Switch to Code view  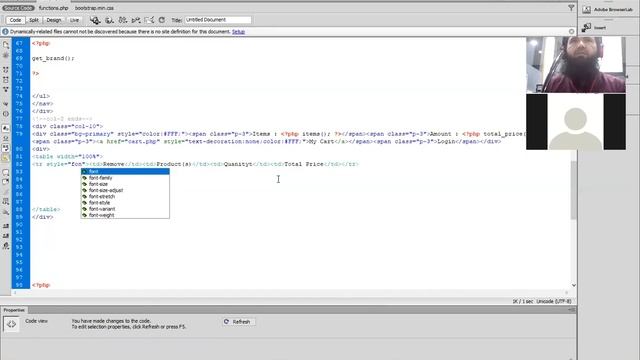point(15,20)
